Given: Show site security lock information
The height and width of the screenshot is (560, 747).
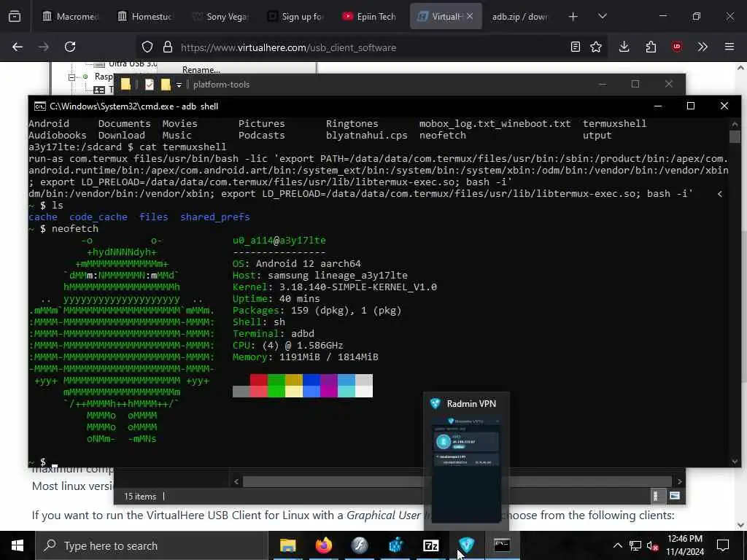Looking at the screenshot, I should click(x=167, y=47).
